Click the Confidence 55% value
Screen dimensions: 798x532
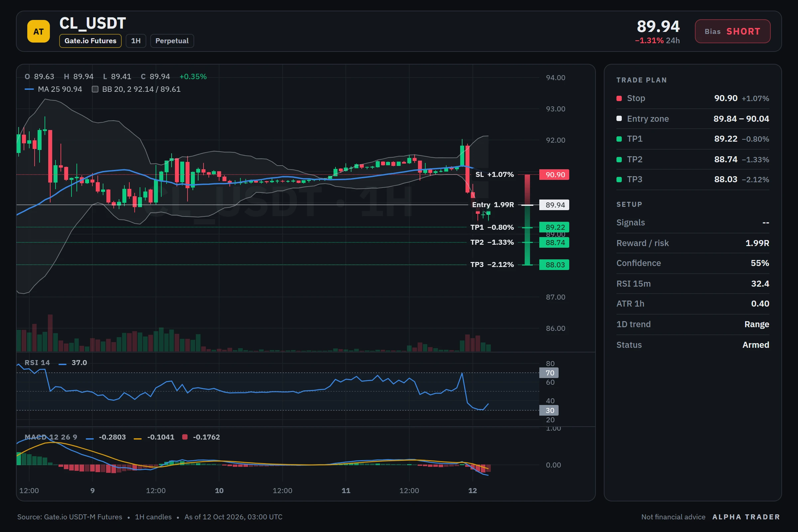(x=760, y=263)
